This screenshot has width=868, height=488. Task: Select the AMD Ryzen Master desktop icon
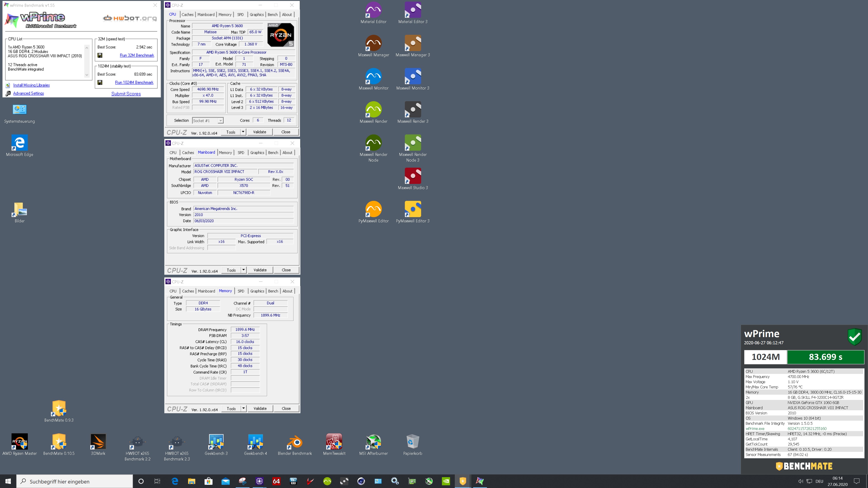pos(19,444)
